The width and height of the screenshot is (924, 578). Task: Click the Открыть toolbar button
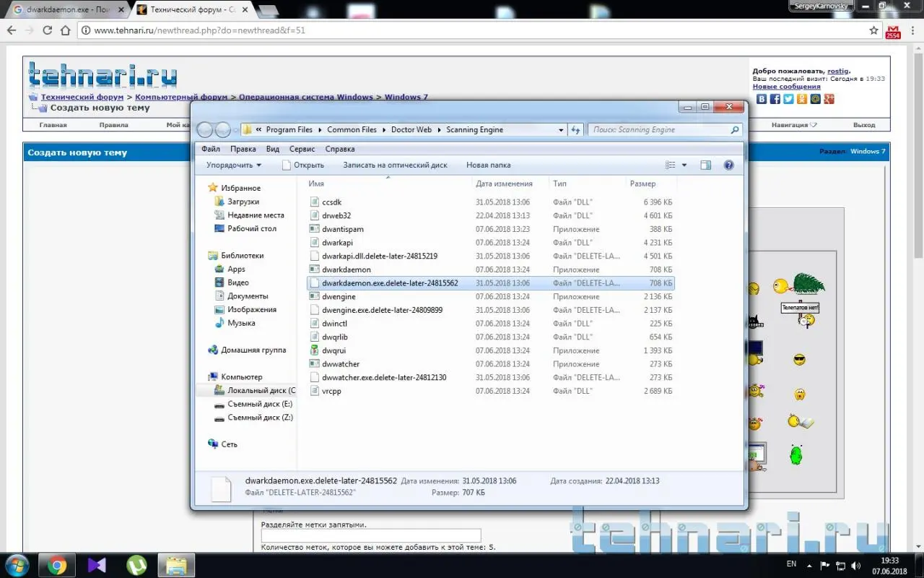302,165
